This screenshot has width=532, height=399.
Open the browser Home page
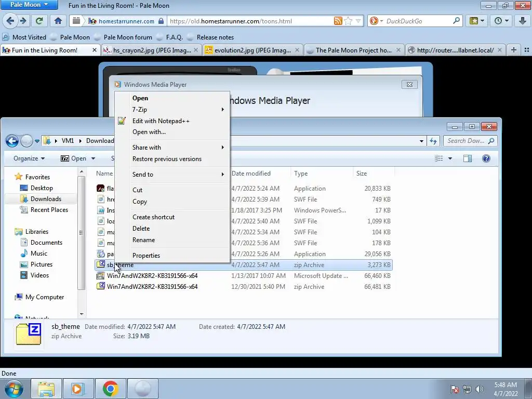coord(58,21)
